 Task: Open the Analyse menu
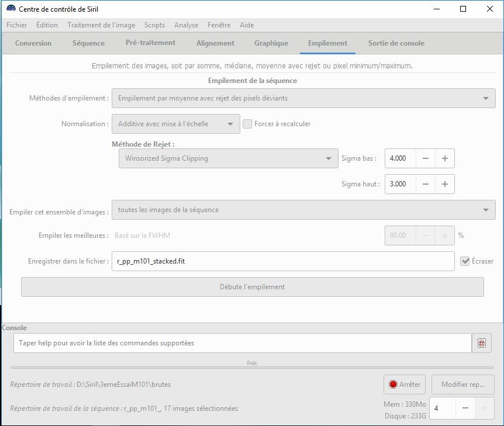click(x=186, y=25)
